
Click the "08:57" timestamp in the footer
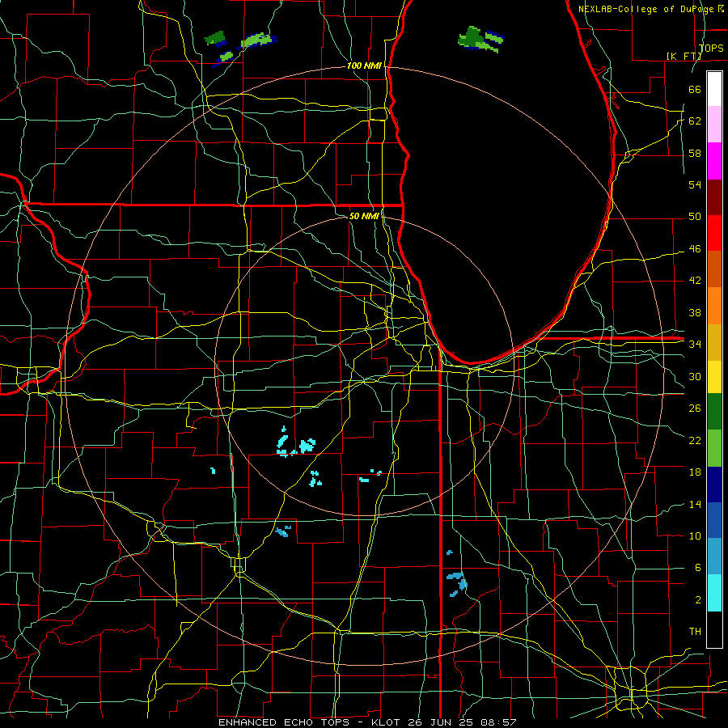498,722
